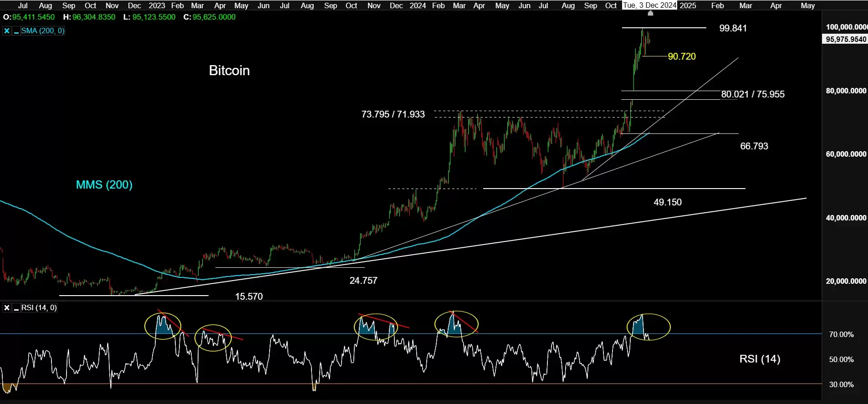Viewport: 868px width, 404px height.
Task: Select the Low value 95,123.5500
Action: coord(154,17)
